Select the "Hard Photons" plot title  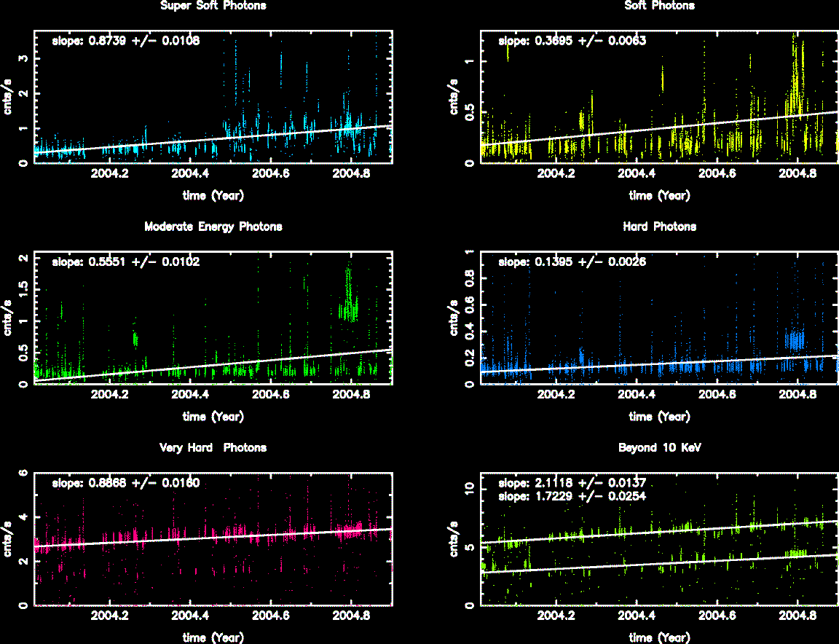point(659,227)
